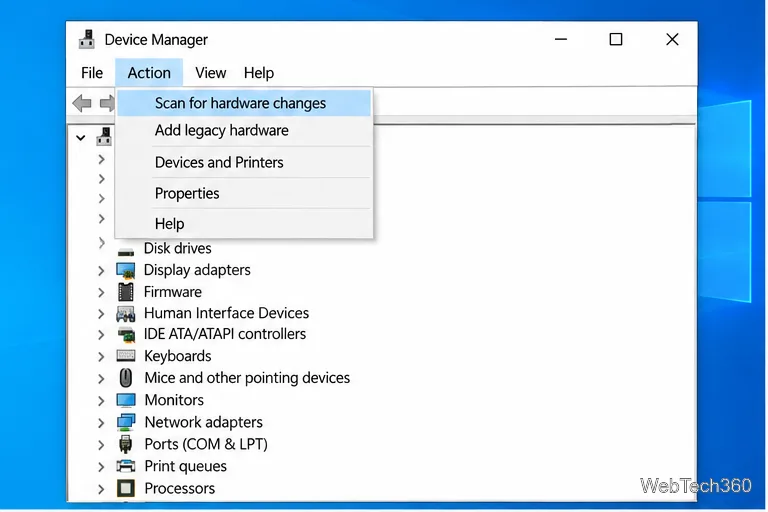Image resolution: width=768 pixels, height=512 pixels.
Task: Expand the Print queues category
Action: 101,467
